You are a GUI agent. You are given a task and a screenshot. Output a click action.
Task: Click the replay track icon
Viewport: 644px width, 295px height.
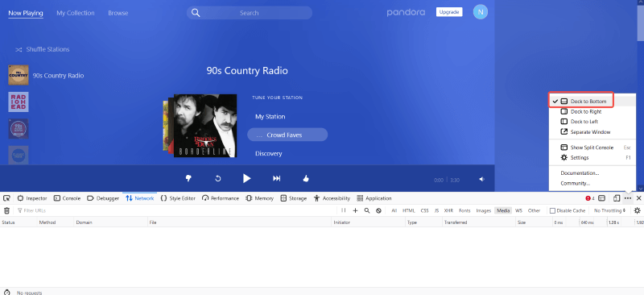218,178
